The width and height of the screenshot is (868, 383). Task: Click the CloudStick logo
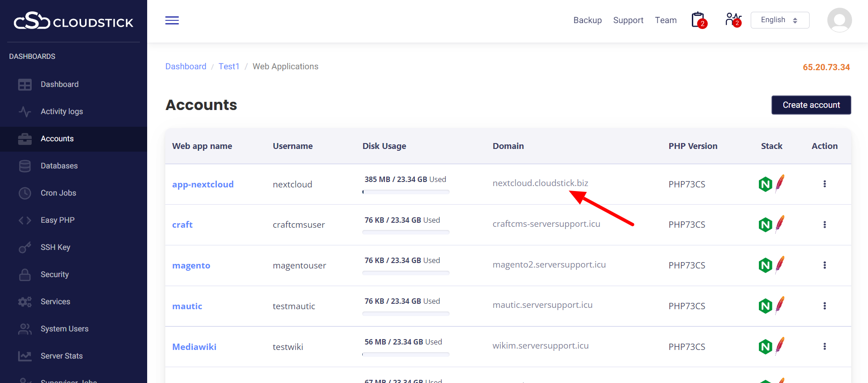73,21
